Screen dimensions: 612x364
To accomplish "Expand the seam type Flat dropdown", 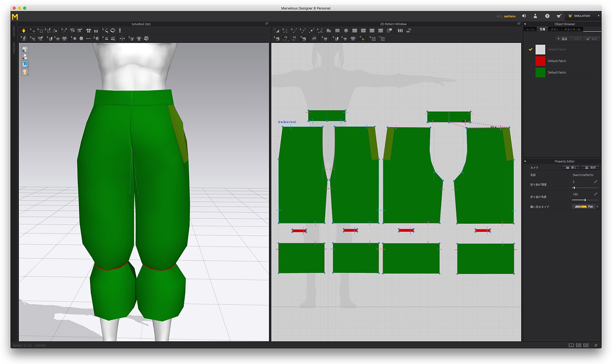I will point(597,207).
